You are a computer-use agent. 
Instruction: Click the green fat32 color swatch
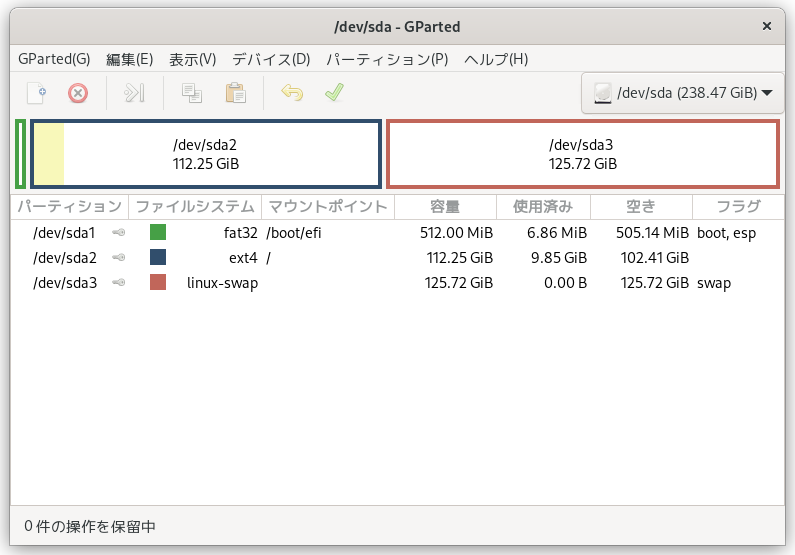158,232
